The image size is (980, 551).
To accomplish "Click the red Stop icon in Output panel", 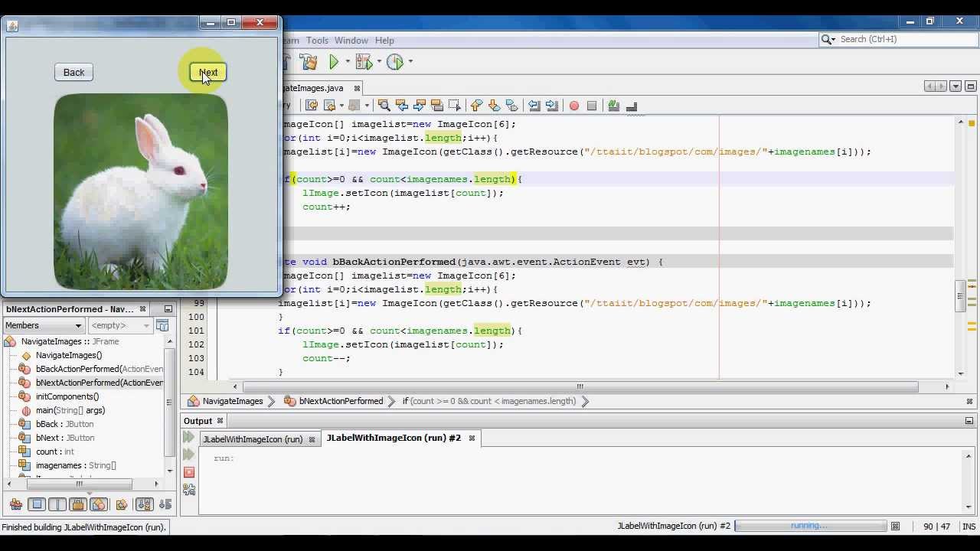I will click(188, 471).
